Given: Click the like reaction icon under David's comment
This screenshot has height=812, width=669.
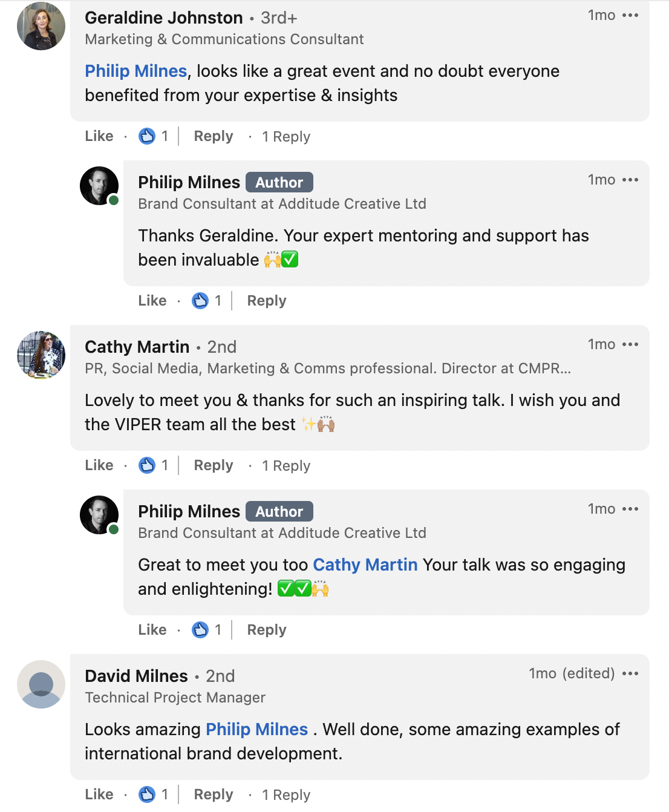Looking at the screenshot, I should 147,794.
